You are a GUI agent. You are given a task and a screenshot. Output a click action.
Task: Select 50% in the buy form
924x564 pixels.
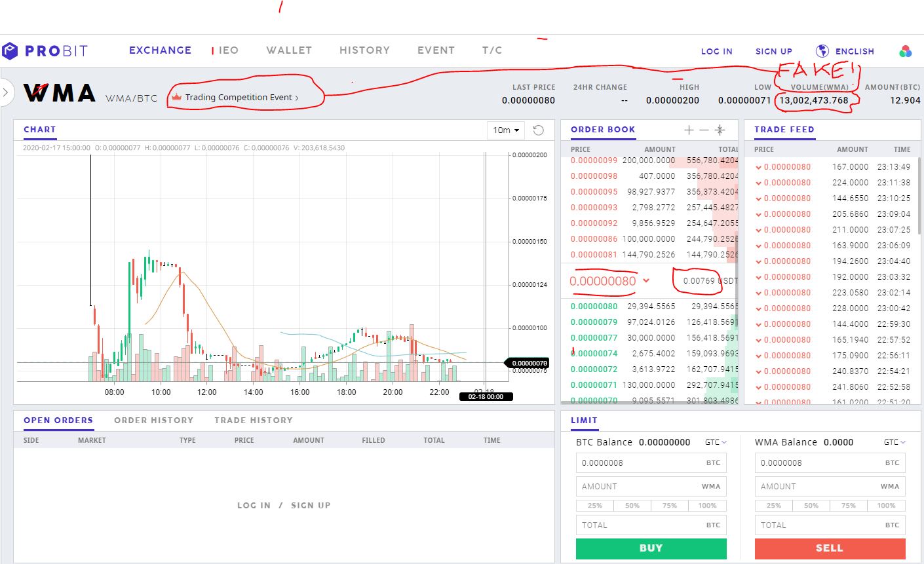632,506
